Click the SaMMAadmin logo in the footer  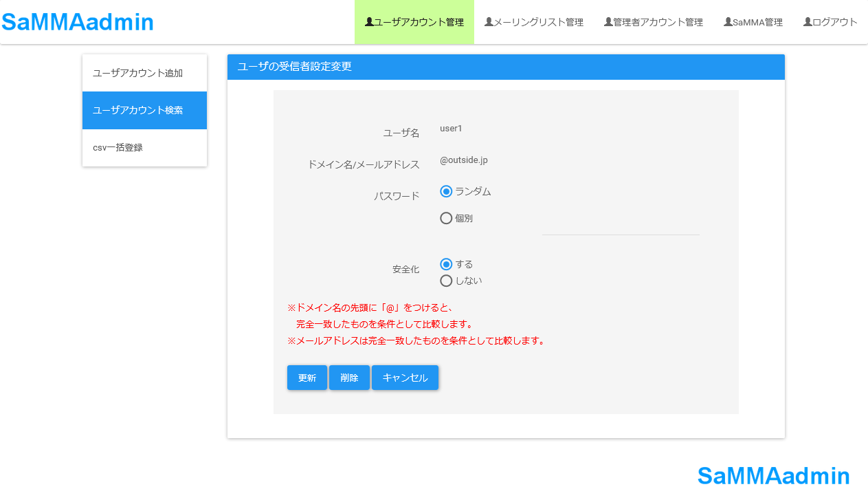tap(774, 476)
